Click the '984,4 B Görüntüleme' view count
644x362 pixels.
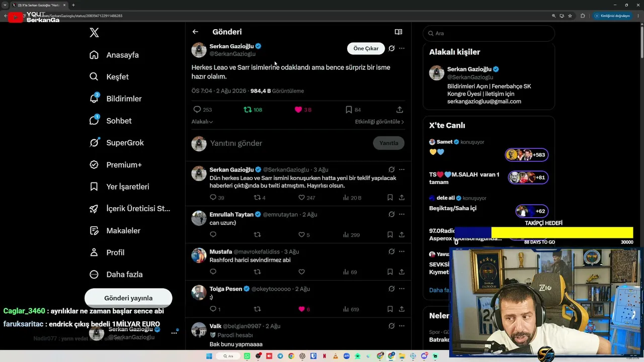[x=277, y=91]
